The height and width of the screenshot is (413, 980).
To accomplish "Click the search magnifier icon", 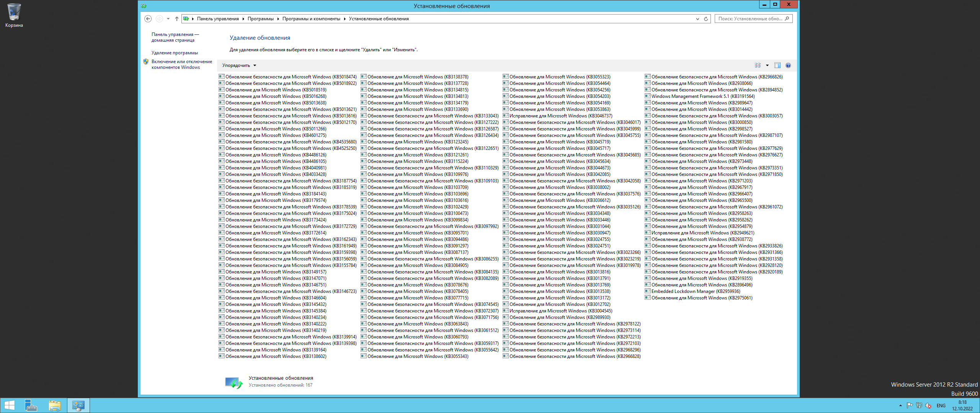I will [787, 18].
